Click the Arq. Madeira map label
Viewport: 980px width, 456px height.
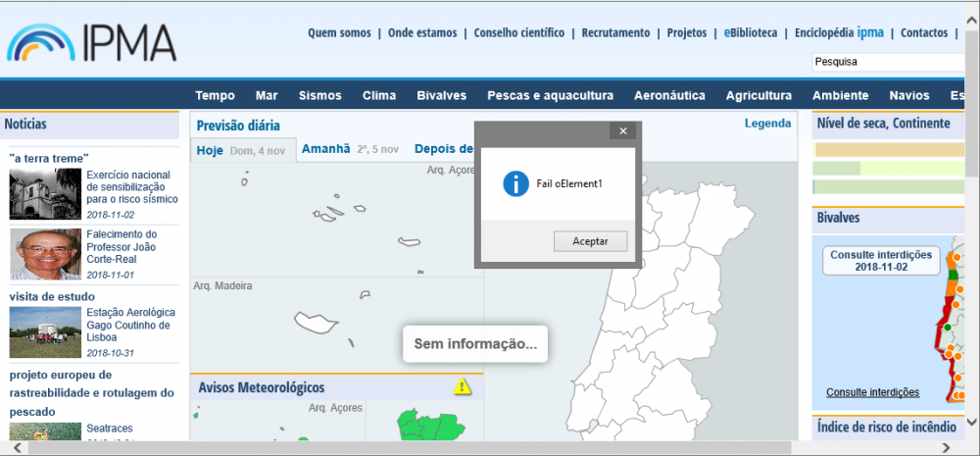(222, 286)
